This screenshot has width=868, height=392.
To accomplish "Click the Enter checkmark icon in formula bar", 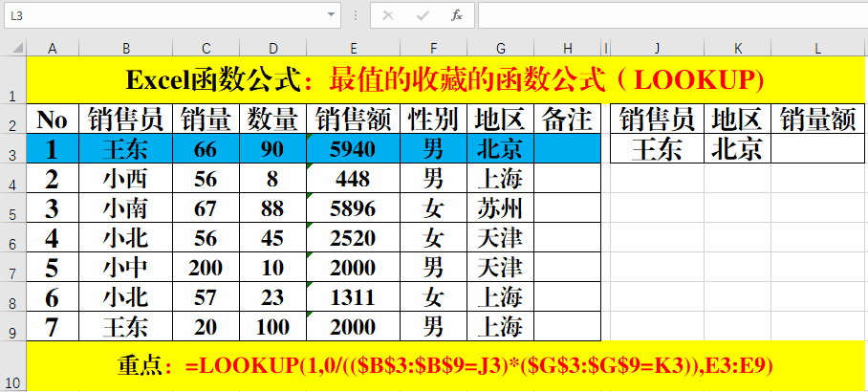I will point(423,15).
